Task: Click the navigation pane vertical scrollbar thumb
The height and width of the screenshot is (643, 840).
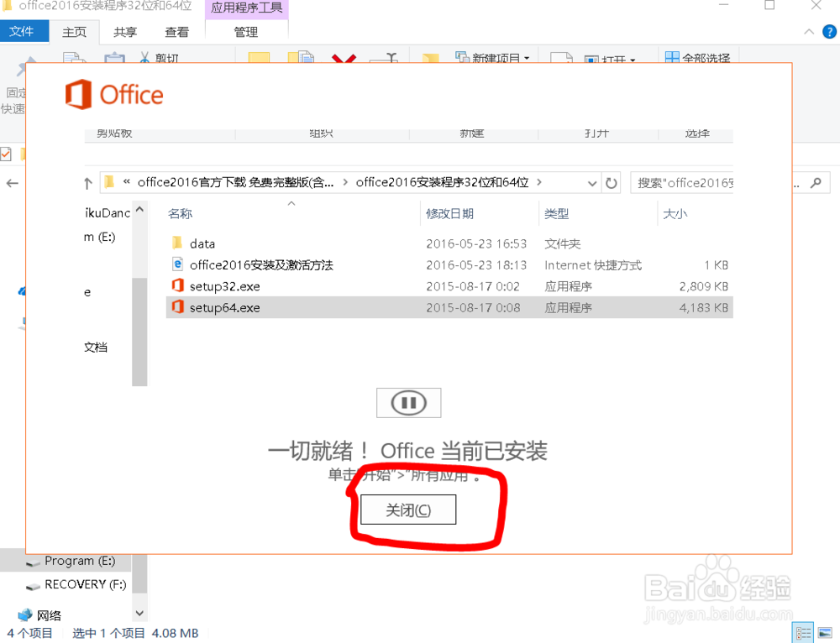Action: pos(139,332)
